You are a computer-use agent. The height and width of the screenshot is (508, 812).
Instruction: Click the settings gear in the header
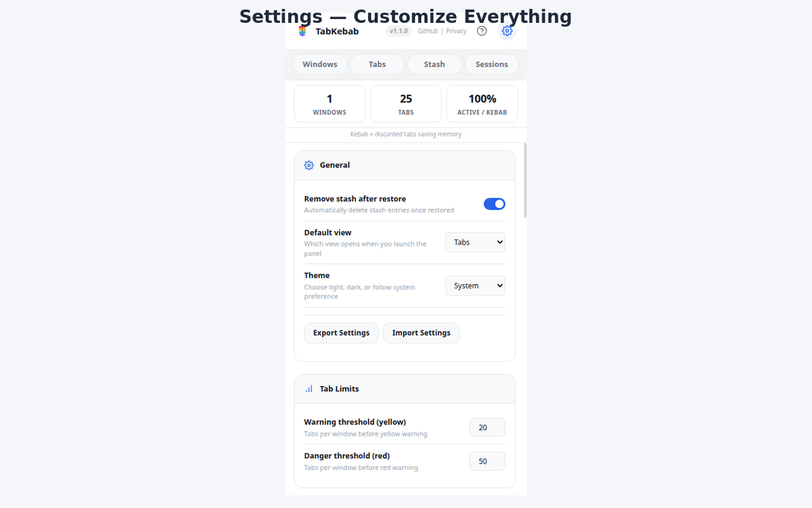click(x=507, y=30)
